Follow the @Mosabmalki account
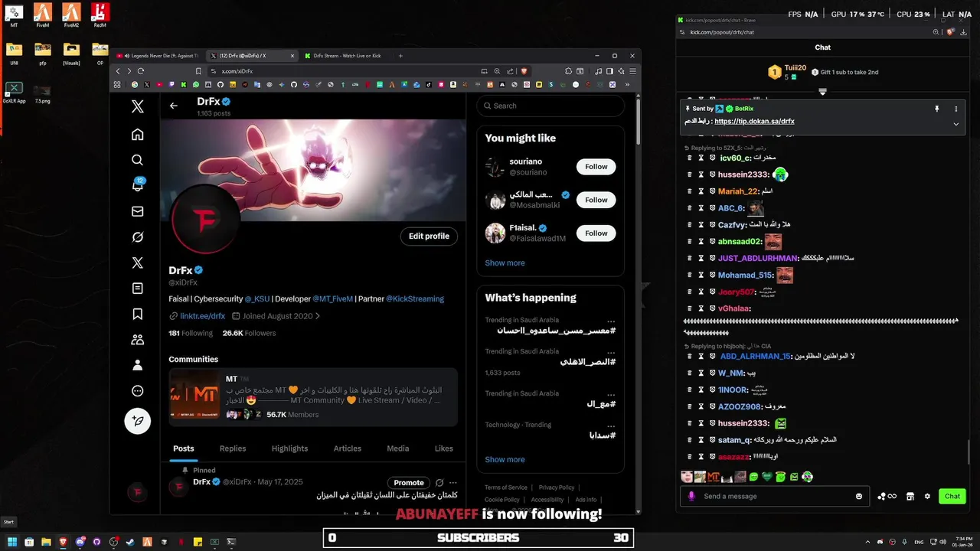 (596, 200)
